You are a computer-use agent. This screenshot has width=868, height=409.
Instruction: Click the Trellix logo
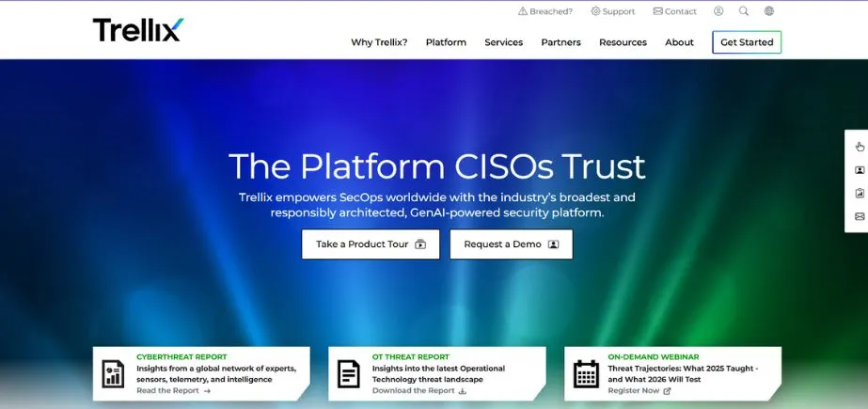pyautogui.click(x=138, y=30)
